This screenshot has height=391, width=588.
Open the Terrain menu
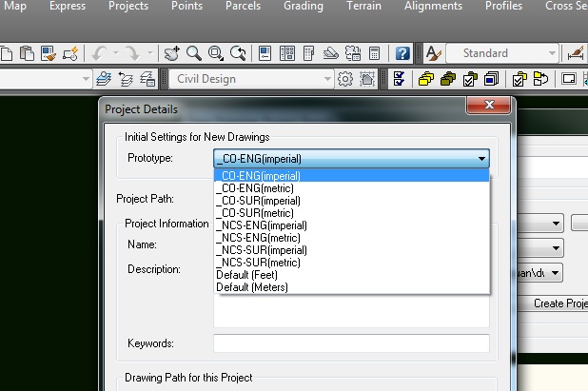363,6
